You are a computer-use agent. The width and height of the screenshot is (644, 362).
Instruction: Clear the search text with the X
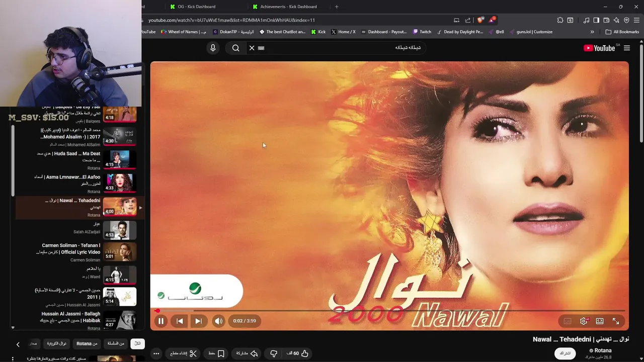(x=252, y=48)
